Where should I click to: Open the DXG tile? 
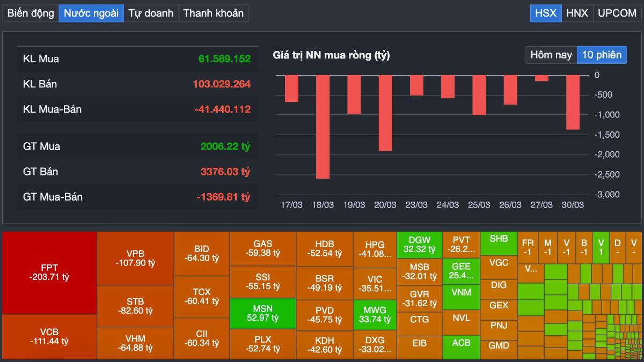(375, 345)
